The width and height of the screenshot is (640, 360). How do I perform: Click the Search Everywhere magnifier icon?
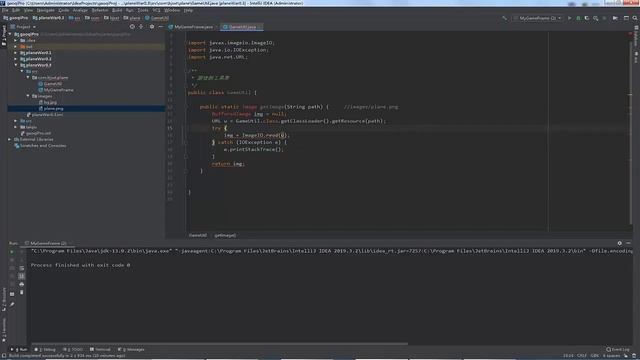click(x=635, y=18)
